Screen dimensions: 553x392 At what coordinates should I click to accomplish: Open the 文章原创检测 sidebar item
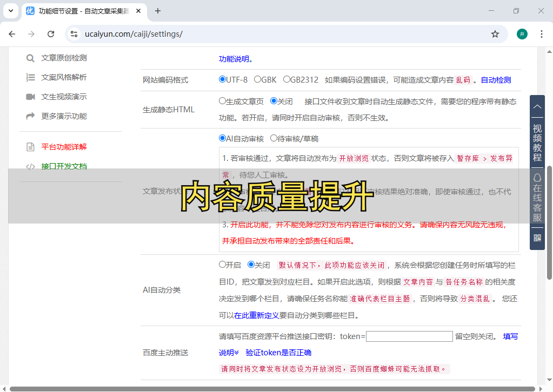(x=64, y=58)
